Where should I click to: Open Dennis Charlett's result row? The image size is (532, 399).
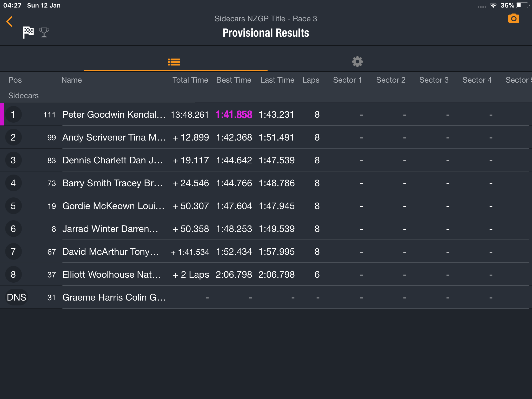266,160
